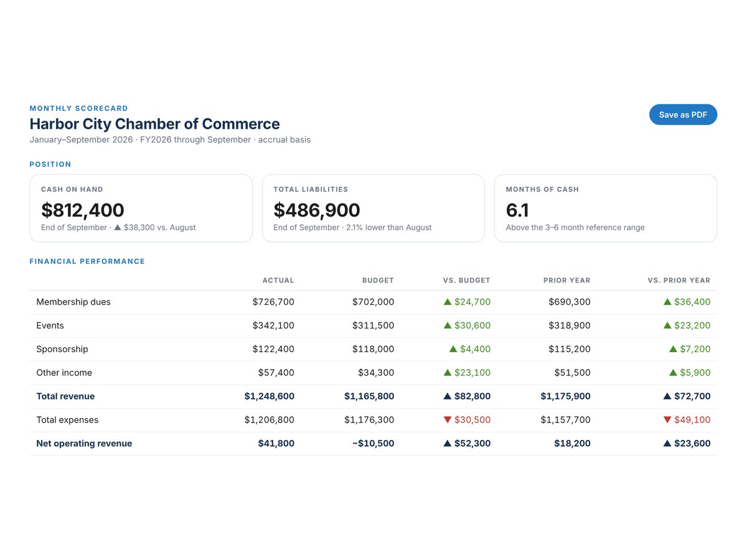747x560 pixels.
Task: Click the Actual column header
Action: point(278,281)
